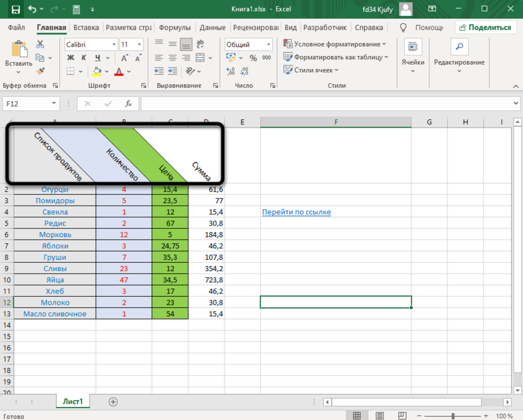Apply the yellow fill color swatch

point(97,72)
